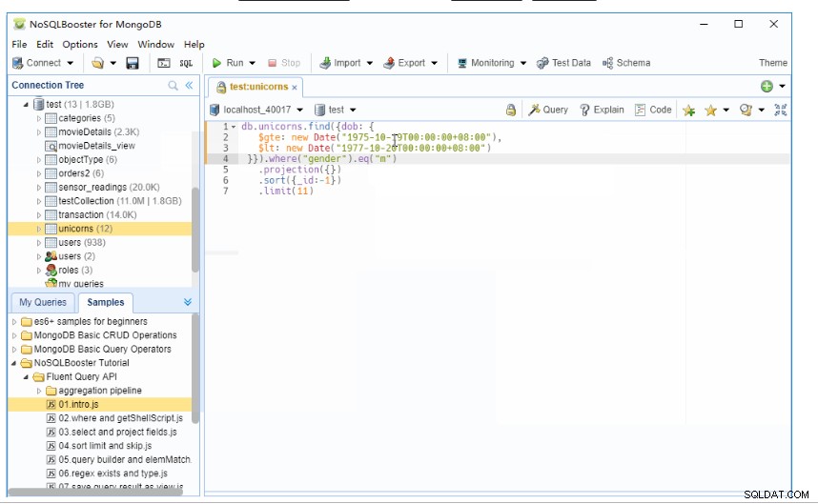Image resolution: width=818 pixels, height=504 pixels.
Task: Open the Export dropdown arrow
Action: click(434, 63)
